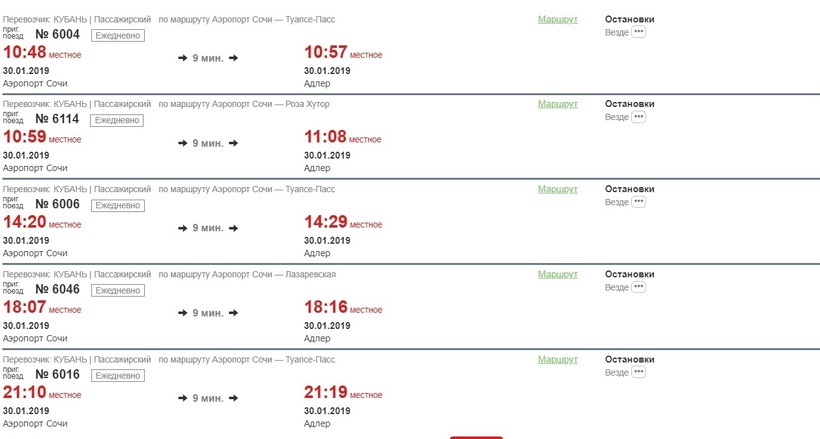The height and width of the screenshot is (439, 820).
Task: Click the Ежедневно badge for train 6046
Action: click(x=117, y=290)
